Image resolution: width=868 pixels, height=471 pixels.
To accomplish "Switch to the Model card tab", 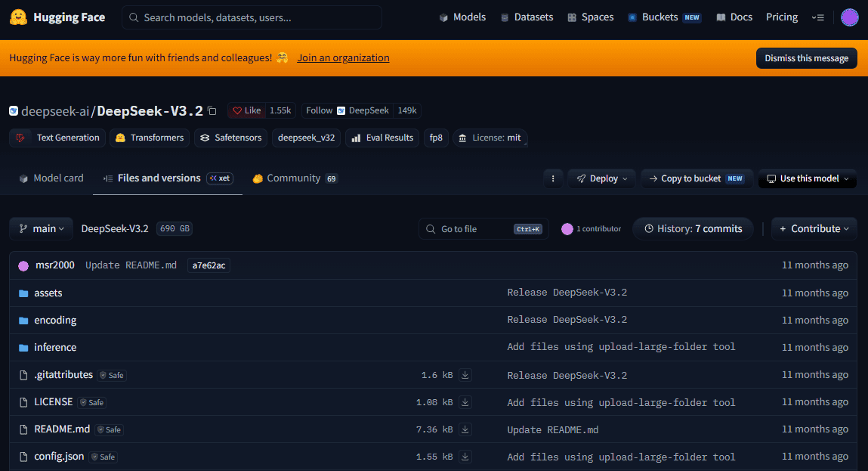I will coord(51,178).
